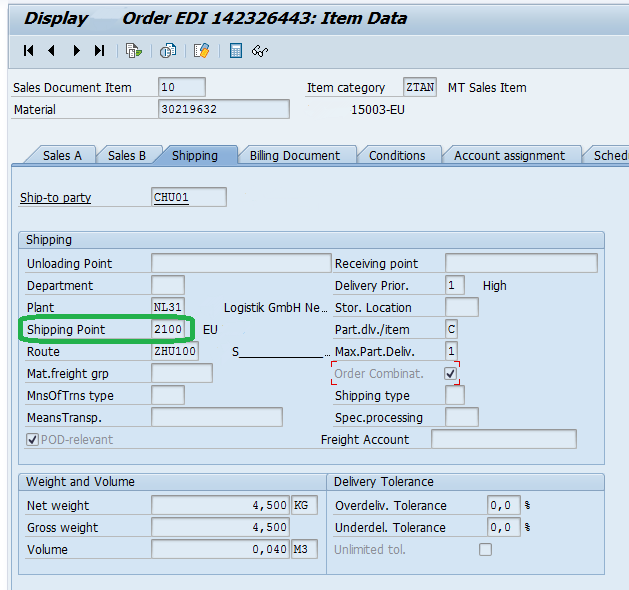The image size is (629, 590).
Task: Click the Plant field NL31
Action: coord(168,307)
